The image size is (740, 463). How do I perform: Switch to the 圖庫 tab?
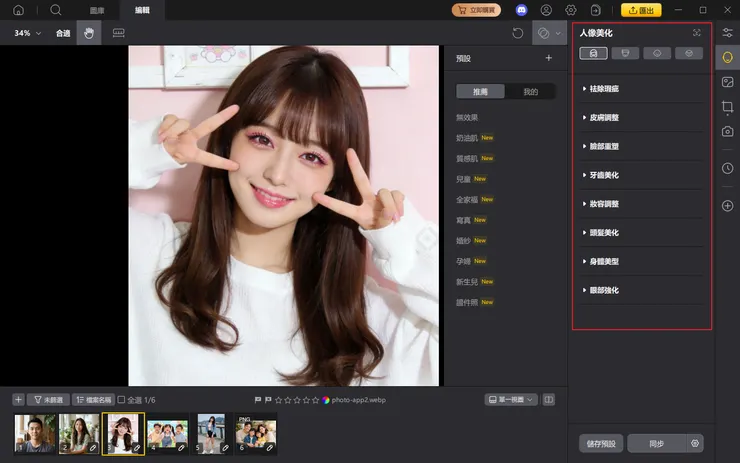(97, 10)
